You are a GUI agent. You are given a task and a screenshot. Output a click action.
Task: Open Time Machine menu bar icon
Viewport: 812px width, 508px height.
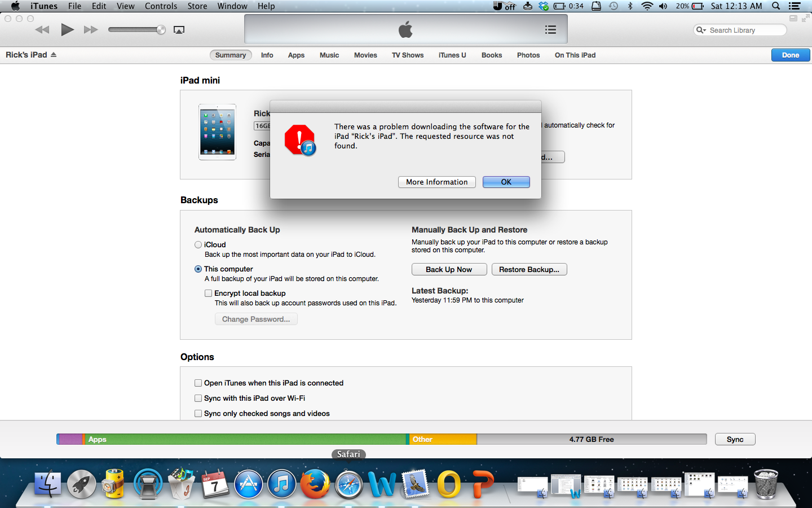click(614, 6)
